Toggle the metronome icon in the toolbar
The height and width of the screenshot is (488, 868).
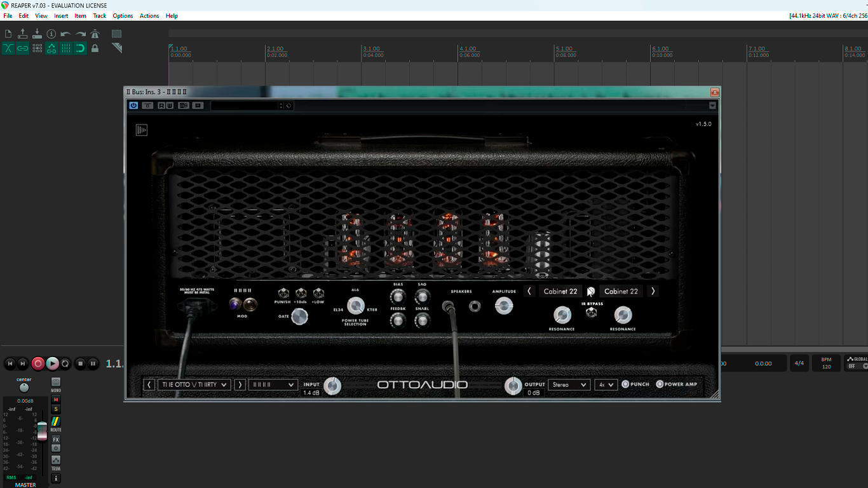[95, 34]
